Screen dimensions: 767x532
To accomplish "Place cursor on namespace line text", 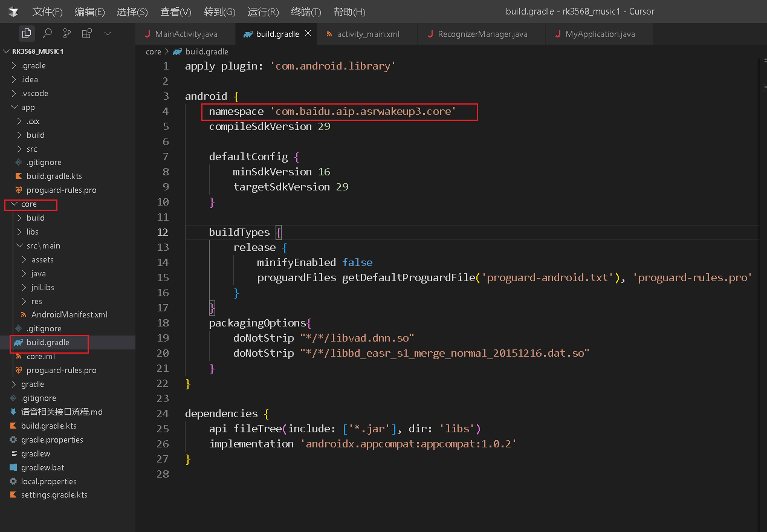I will point(332,111).
